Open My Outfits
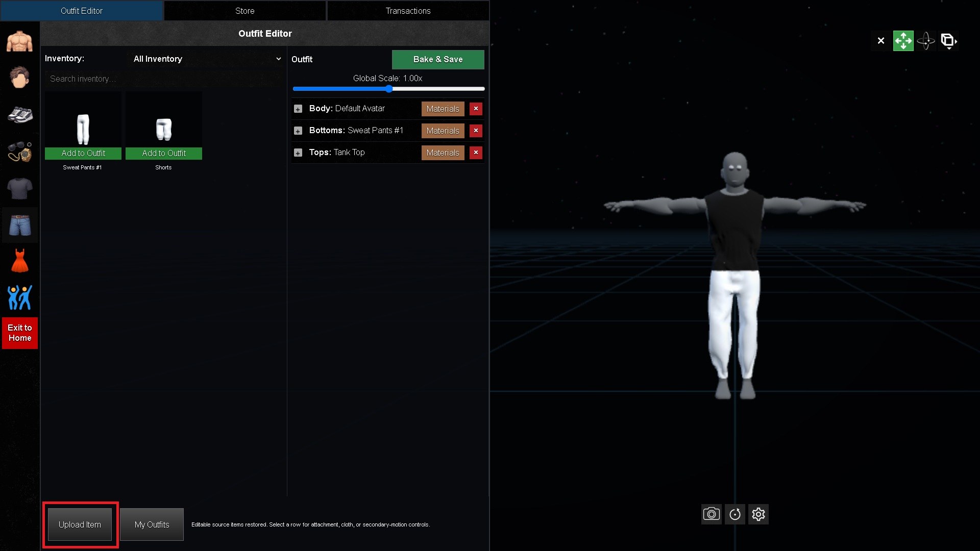The width and height of the screenshot is (980, 551). [x=152, y=524]
